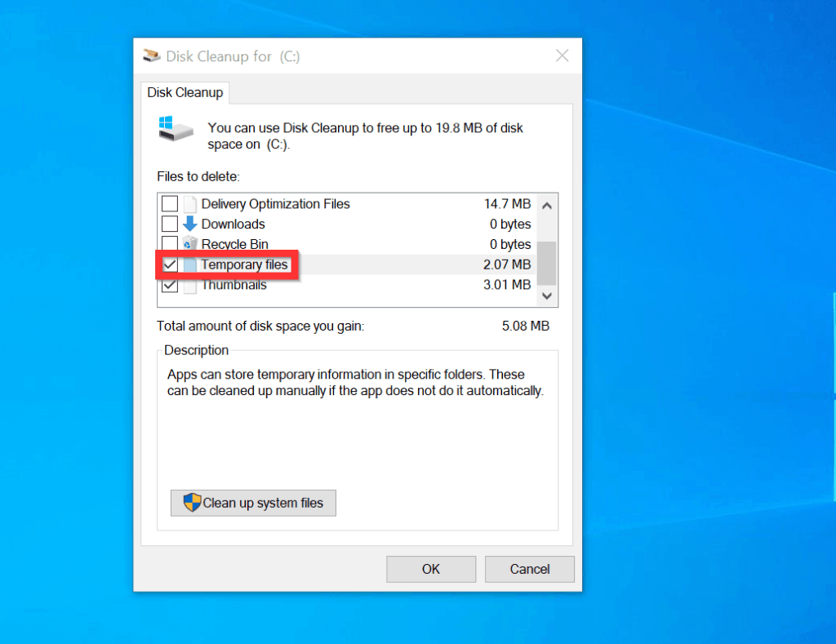836x644 pixels.
Task: Click the shield icon on Clean up system files
Action: (x=192, y=503)
